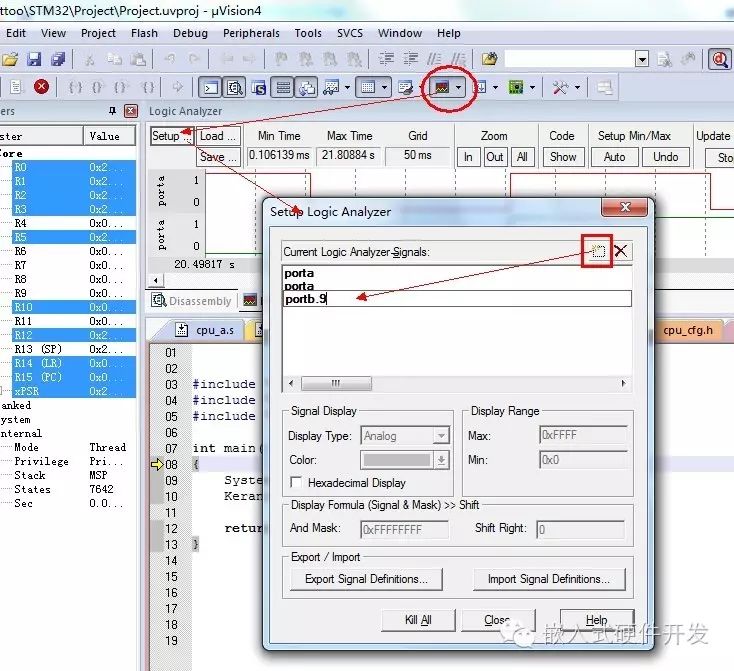
Task: Open the Symbols Window icon
Action: pos(258,88)
